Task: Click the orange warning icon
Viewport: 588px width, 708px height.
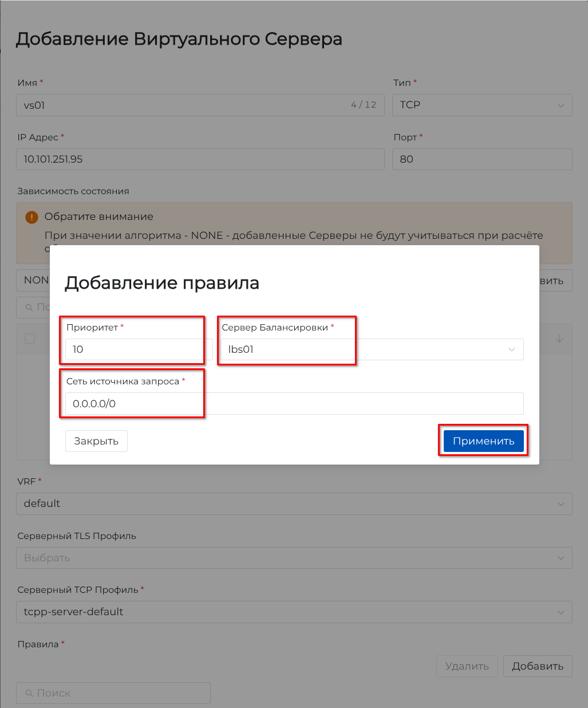Action: [x=32, y=217]
